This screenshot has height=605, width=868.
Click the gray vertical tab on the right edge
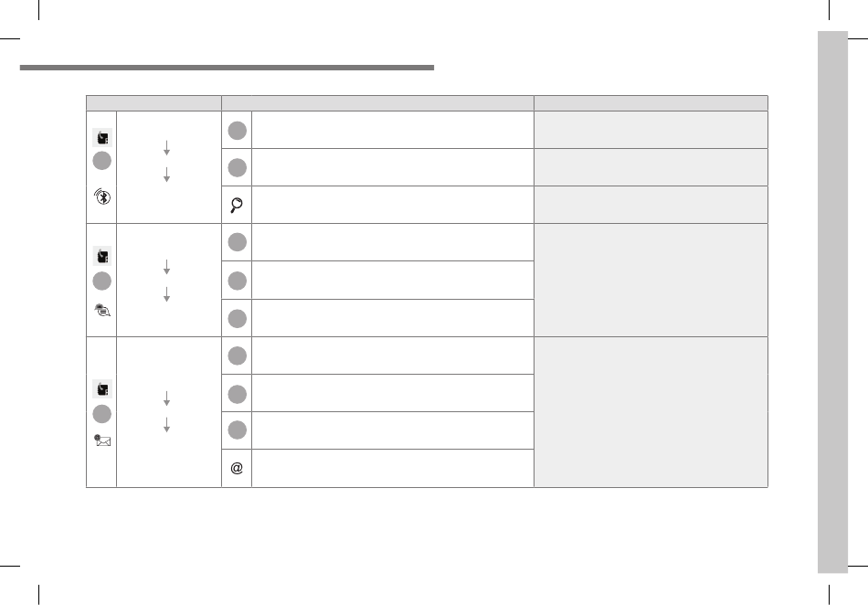click(832, 302)
